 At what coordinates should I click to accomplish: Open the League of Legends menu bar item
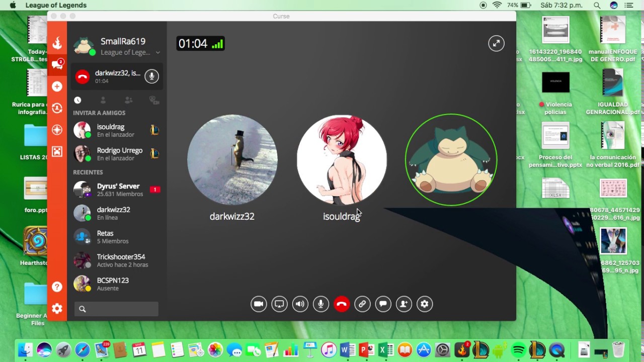[x=56, y=5]
